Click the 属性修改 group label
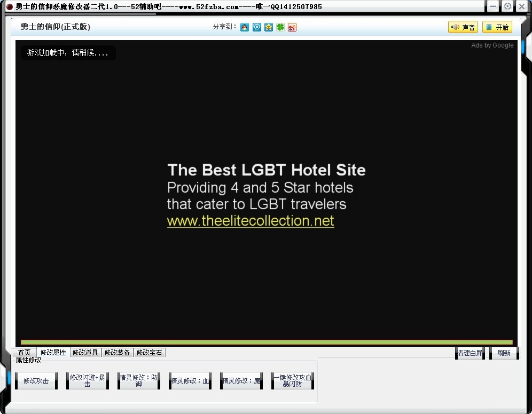 coord(28,360)
